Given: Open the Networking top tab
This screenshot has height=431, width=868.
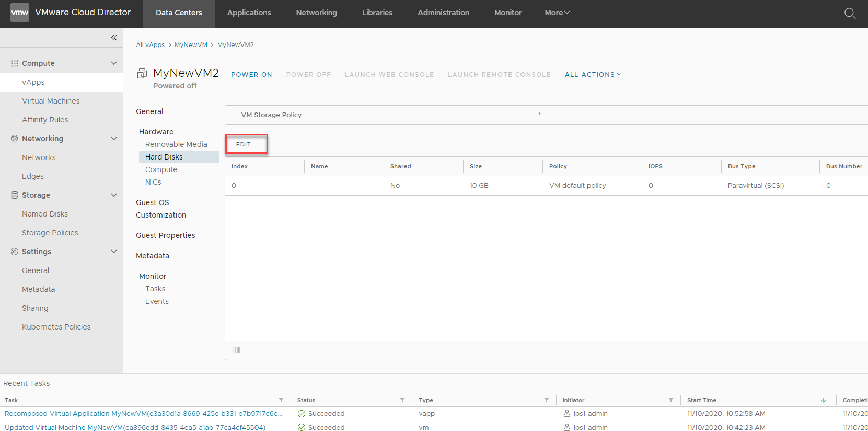Looking at the screenshot, I should 317,13.
